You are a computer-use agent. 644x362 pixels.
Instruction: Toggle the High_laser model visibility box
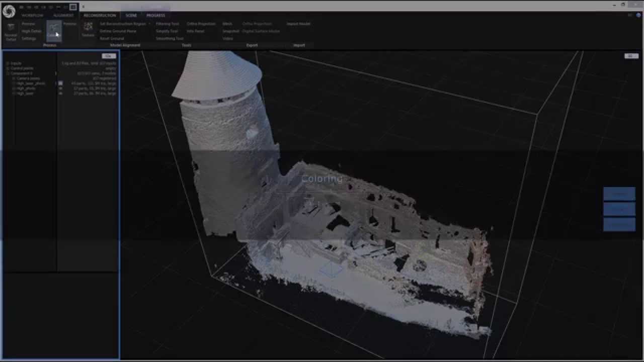(60, 94)
